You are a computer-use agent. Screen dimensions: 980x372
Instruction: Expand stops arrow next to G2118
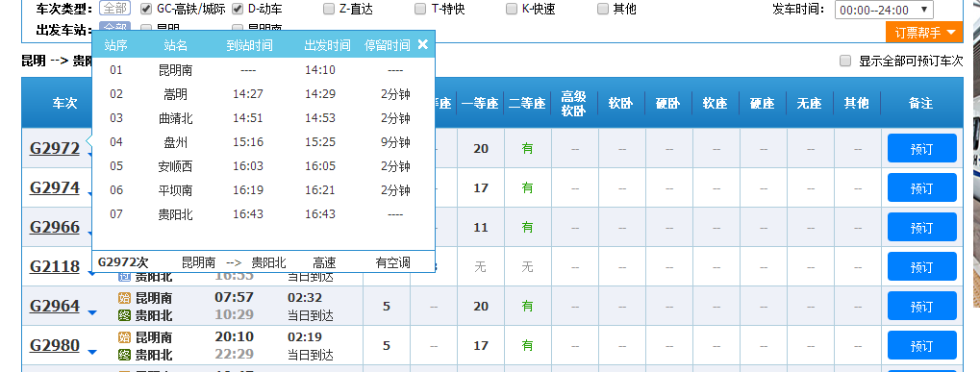click(x=92, y=273)
